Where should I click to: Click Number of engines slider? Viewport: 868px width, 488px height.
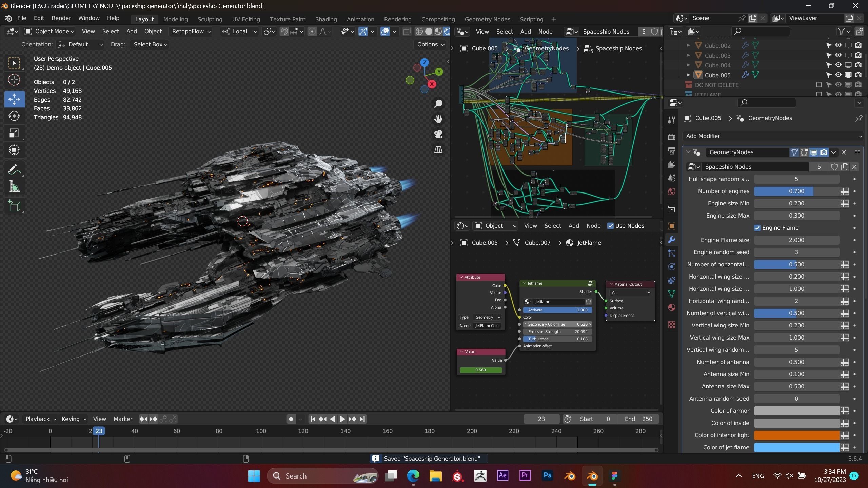pyautogui.click(x=796, y=191)
